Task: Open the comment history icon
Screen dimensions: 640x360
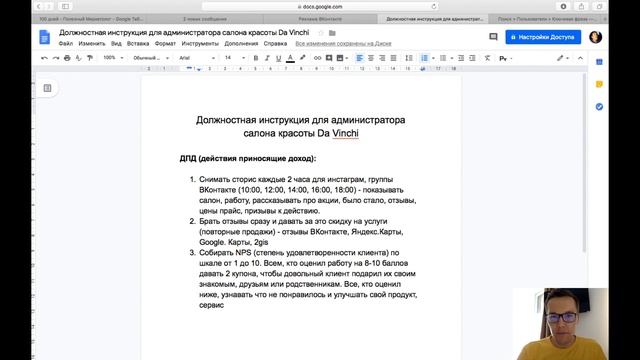Action: point(493,37)
